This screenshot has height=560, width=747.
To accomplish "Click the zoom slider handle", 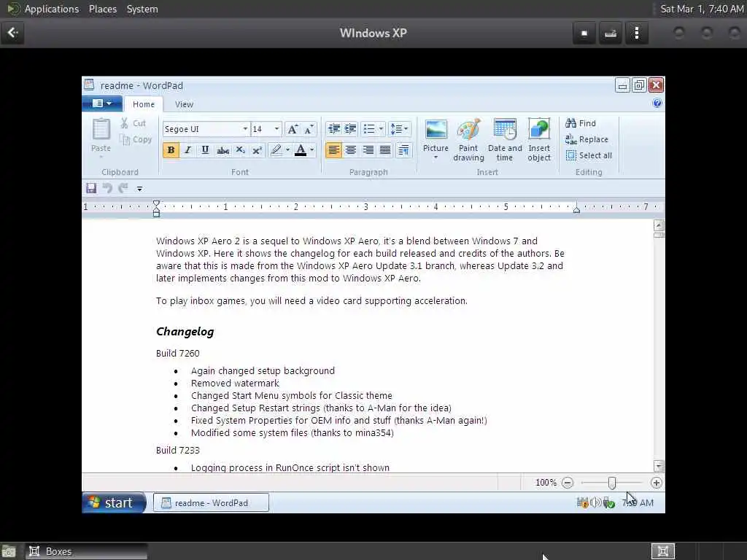I will click(612, 483).
